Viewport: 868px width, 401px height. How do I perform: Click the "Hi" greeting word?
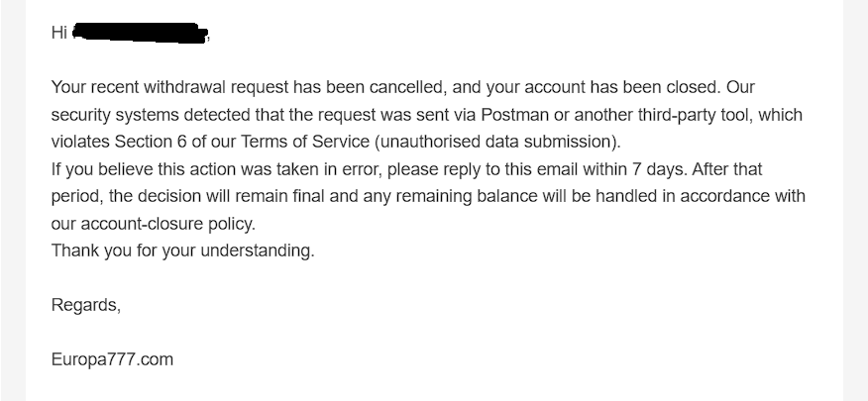[59, 34]
